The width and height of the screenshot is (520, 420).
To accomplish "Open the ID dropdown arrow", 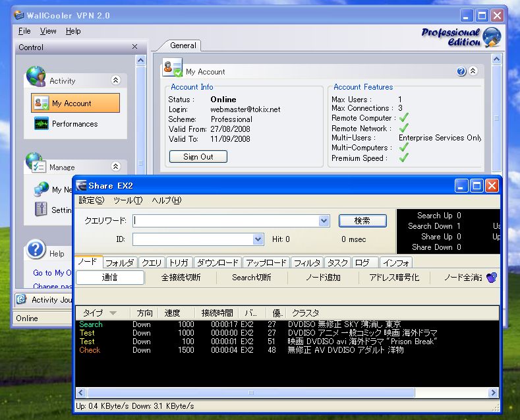I will pyautogui.click(x=258, y=239).
